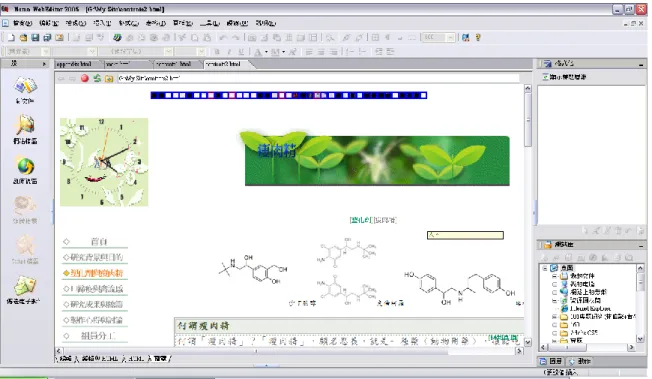
Task: Open the second menu in the menu bar
Action: 49,23
